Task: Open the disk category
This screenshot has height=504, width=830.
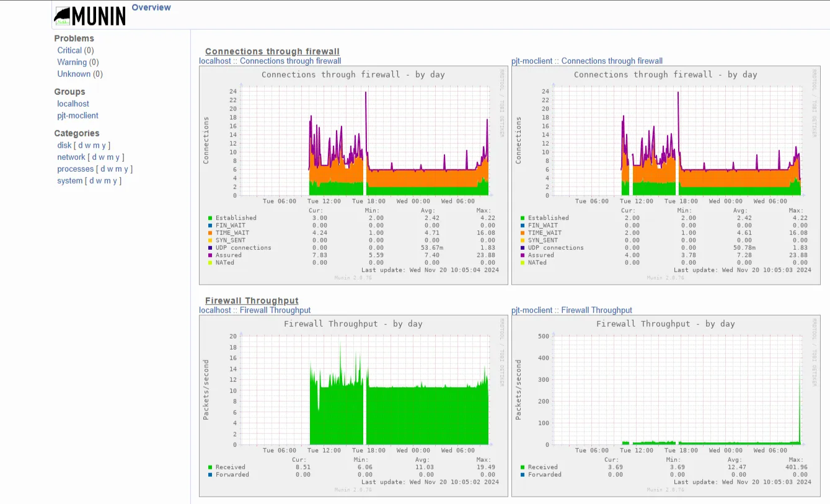Action: coord(64,145)
